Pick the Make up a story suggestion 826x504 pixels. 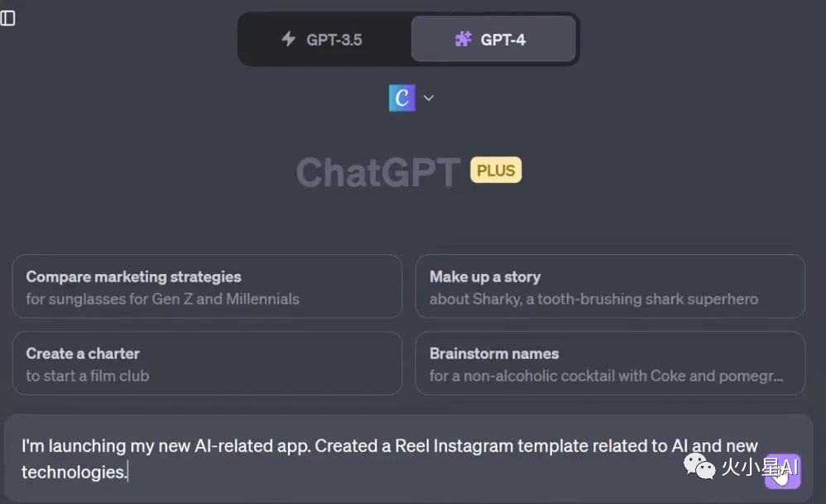click(610, 286)
